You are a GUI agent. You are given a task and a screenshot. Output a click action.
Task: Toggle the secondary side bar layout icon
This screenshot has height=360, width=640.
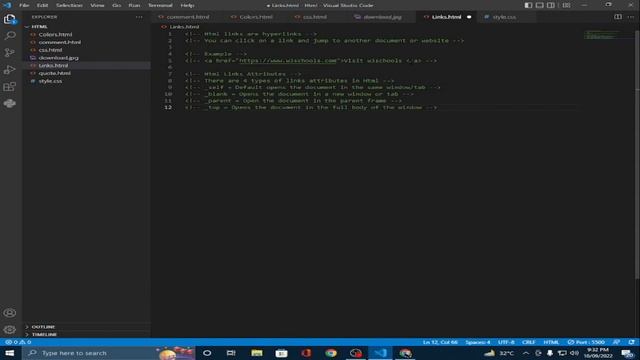(x=551, y=5)
